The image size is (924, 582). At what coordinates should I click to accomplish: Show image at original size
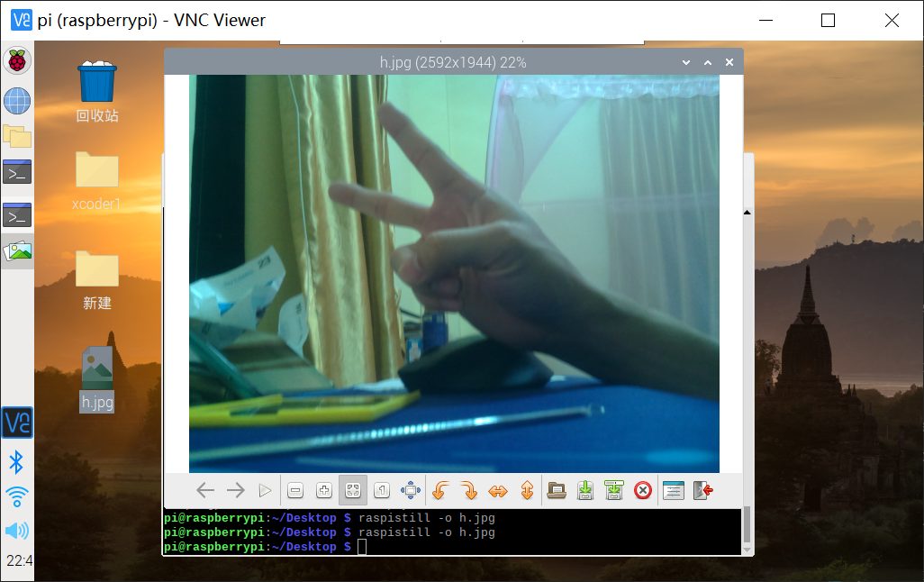(382, 490)
